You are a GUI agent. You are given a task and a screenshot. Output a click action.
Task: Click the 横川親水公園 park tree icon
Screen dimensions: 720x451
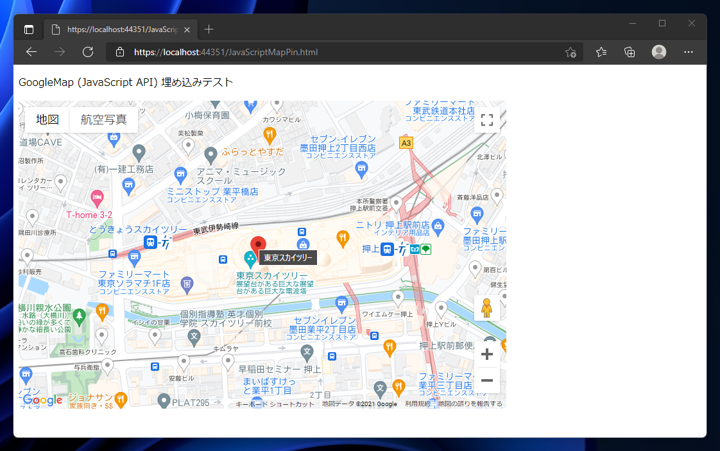(79, 317)
